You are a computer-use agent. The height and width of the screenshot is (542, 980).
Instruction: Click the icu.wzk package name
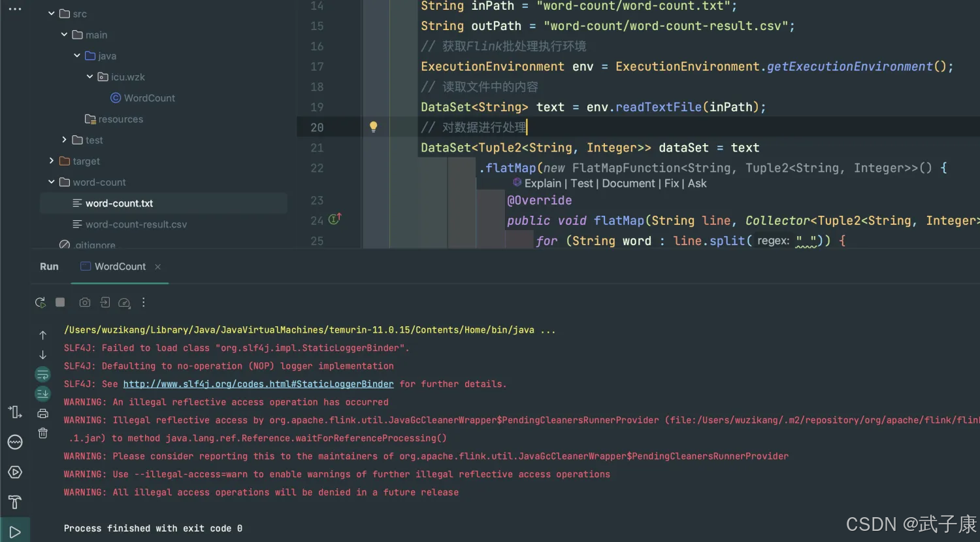[128, 77]
